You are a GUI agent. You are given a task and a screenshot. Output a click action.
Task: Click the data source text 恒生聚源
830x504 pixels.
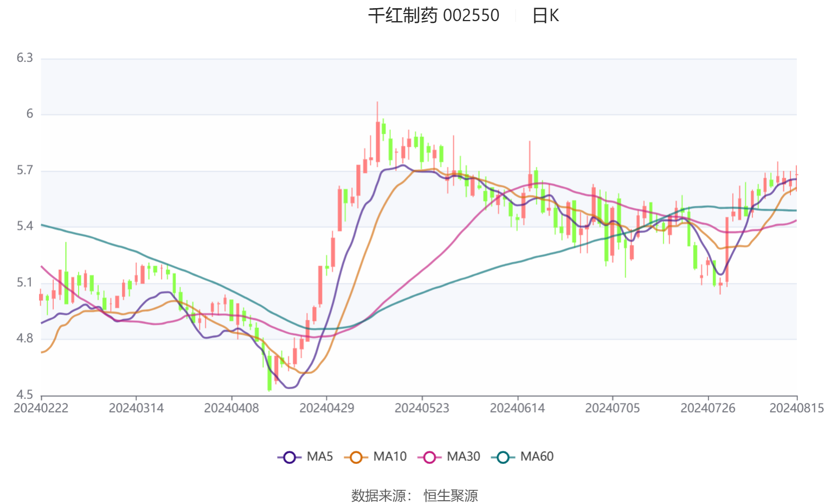[451, 495]
